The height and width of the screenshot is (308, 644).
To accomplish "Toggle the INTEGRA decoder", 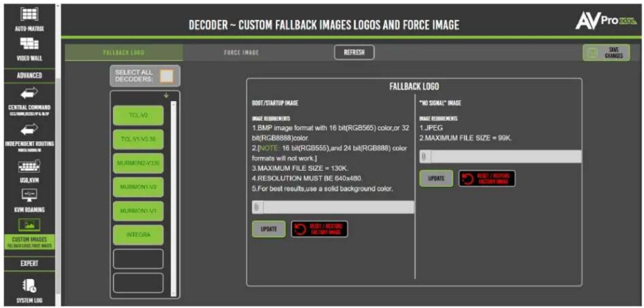I will [138, 235].
